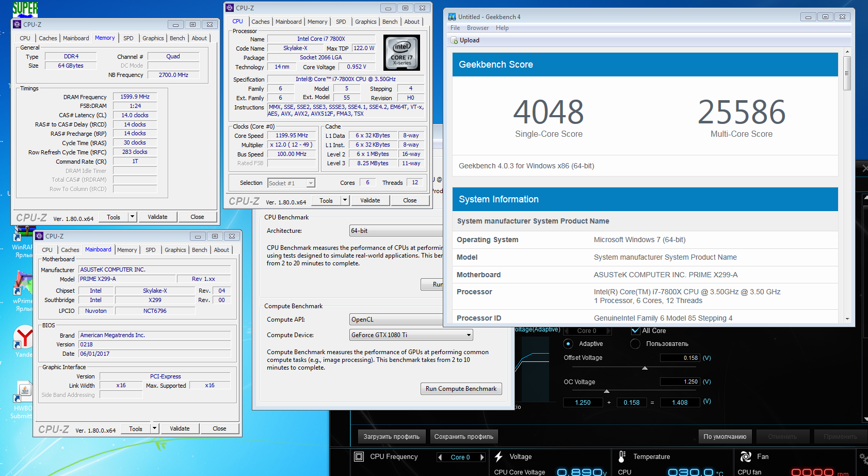
Task: Click Загрузить профиль button
Action: (392, 437)
